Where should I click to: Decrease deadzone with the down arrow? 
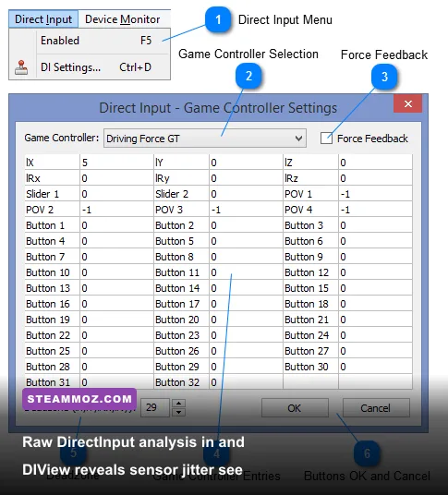pos(178,412)
